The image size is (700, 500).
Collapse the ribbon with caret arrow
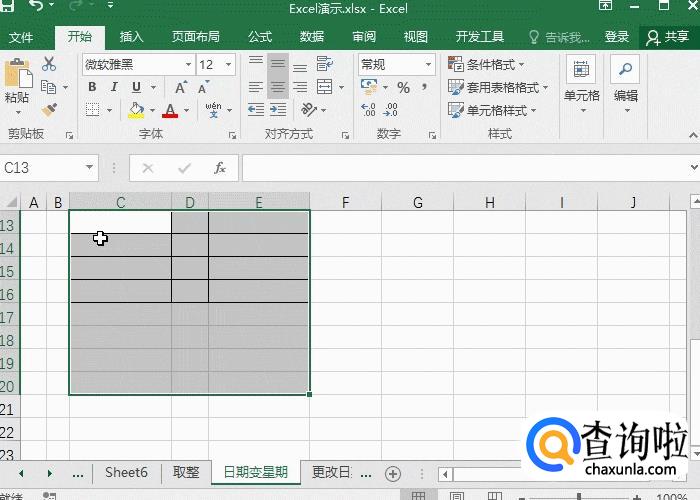coord(692,135)
